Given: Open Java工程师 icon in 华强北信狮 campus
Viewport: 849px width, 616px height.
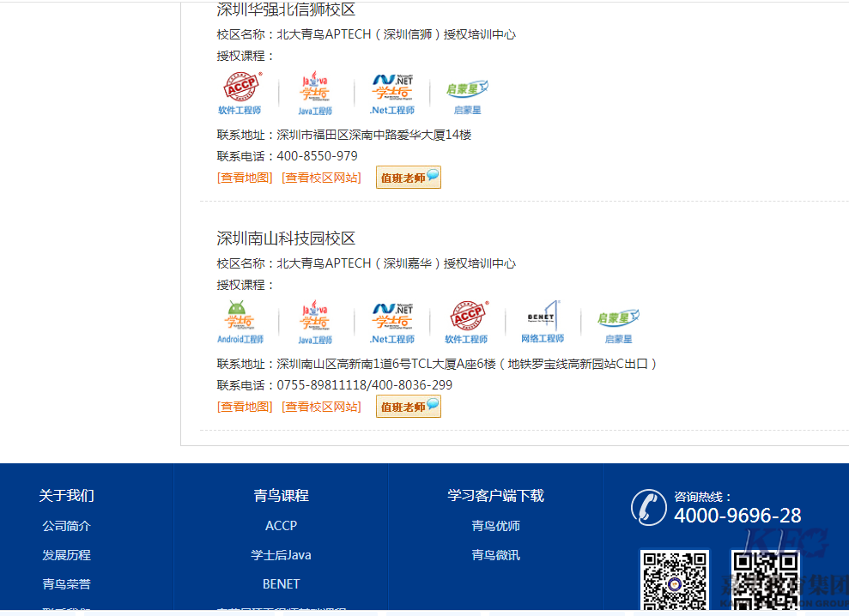Looking at the screenshot, I should (x=315, y=94).
